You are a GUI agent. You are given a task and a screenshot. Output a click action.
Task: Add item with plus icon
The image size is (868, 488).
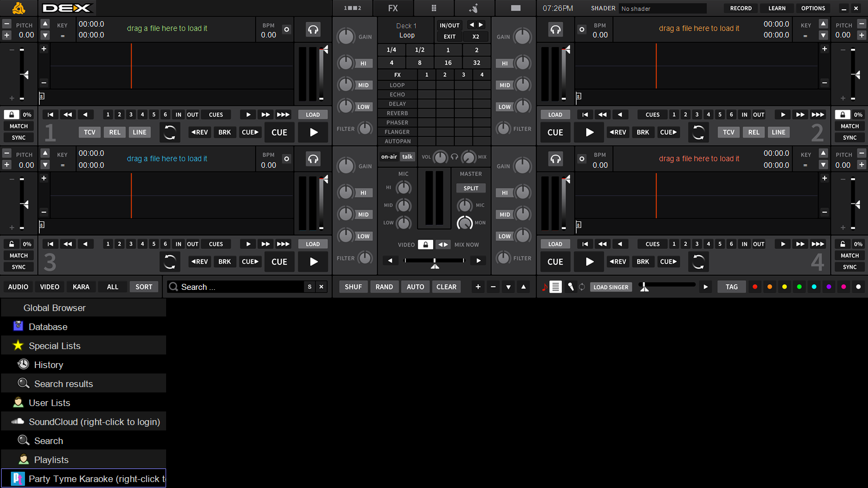coord(478,287)
